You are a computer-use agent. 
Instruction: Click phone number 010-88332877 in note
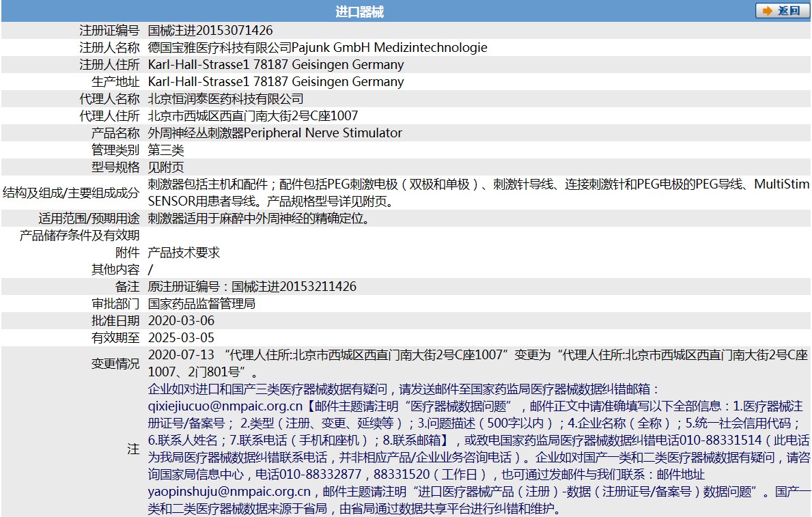320,475
